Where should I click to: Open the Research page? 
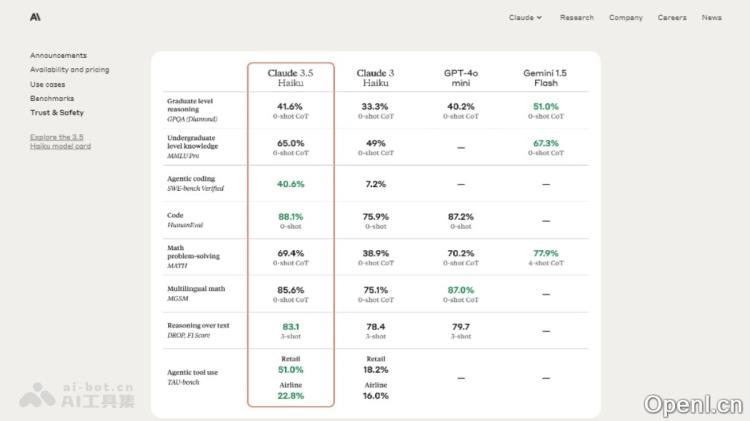[x=576, y=17]
